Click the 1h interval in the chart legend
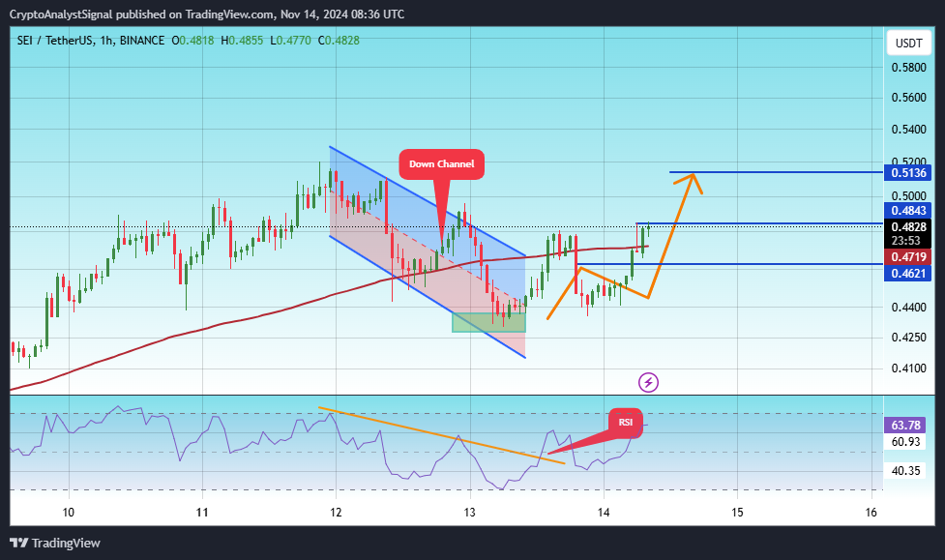The width and height of the screenshot is (945, 560). [x=106, y=41]
